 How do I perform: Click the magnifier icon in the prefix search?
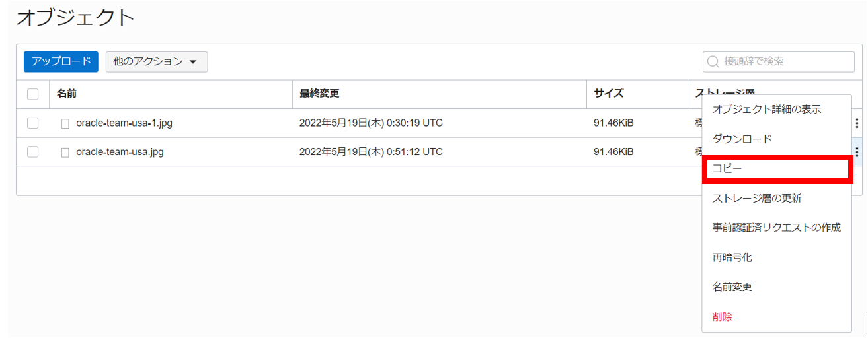pyautogui.click(x=713, y=62)
